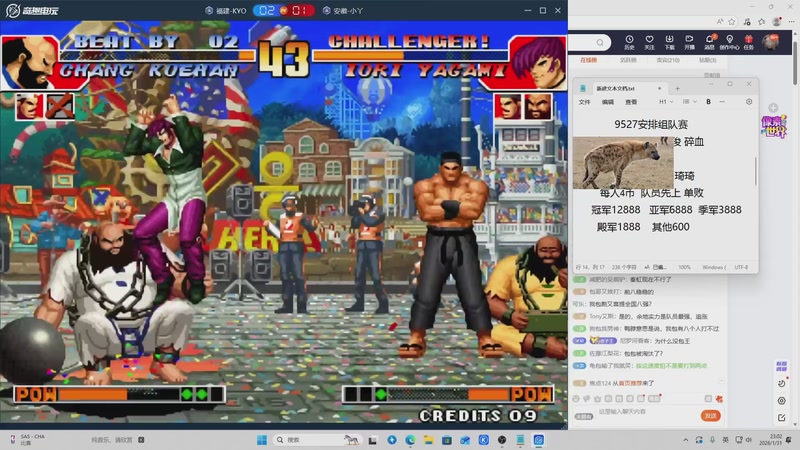This screenshot has height=450, width=800.
Task: Click the megaphone icon in chat toolbar
Action: (x=587, y=399)
